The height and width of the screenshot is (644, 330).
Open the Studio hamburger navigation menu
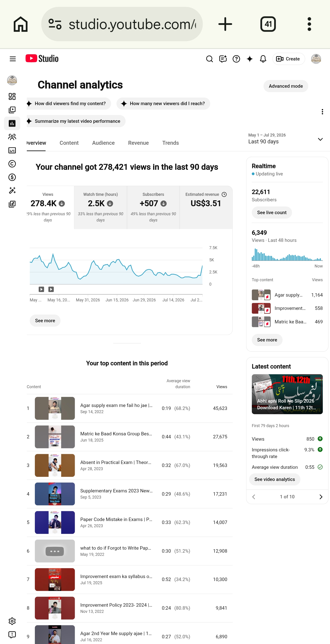pos(13,59)
